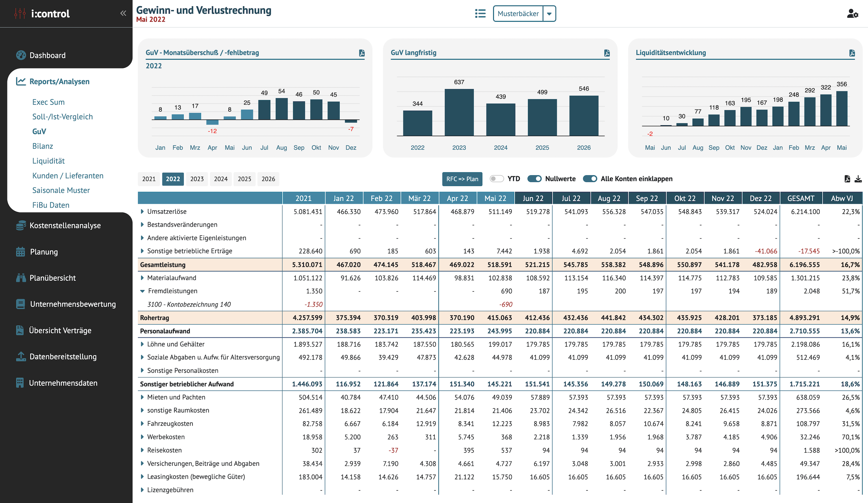Switch to the 2023 year tab
Viewport: 868px width, 503px height.
197,179
